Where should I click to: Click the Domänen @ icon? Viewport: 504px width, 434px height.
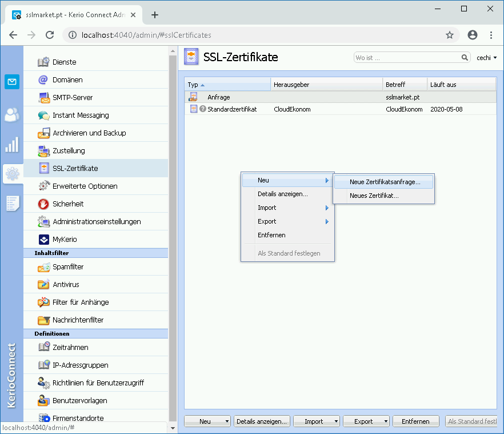coord(43,79)
